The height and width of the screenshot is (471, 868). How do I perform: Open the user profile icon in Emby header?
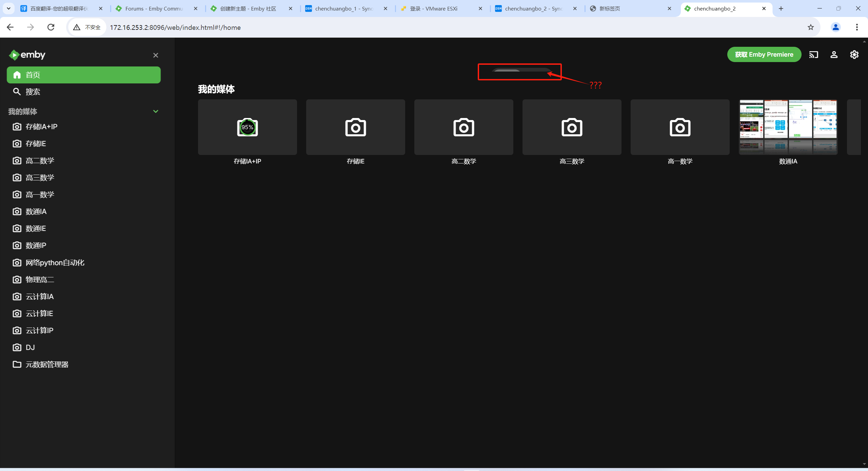(x=834, y=55)
